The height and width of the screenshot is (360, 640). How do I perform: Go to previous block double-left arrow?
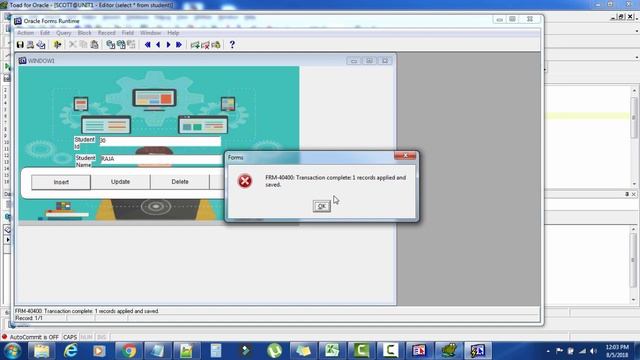(147, 44)
